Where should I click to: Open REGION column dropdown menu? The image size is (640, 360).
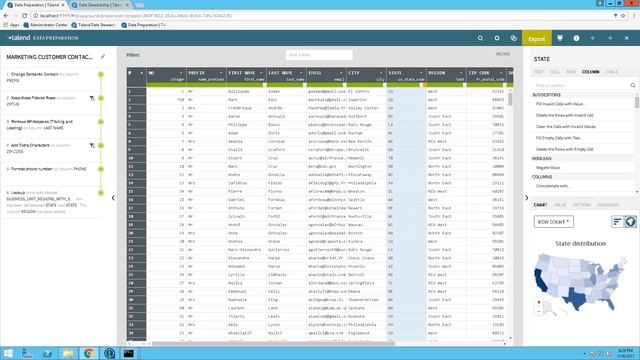[x=461, y=73]
